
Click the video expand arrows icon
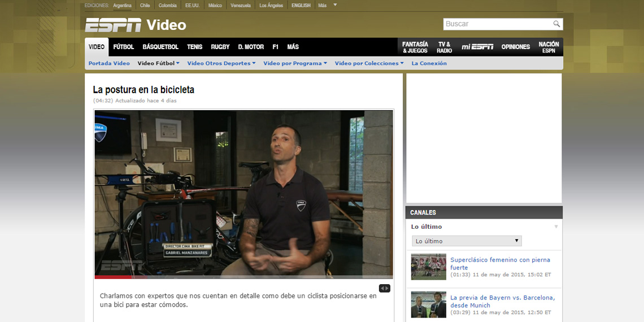point(384,288)
